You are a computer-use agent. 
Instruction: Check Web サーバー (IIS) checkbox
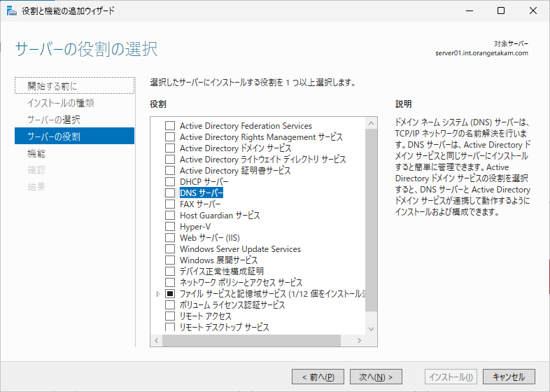[x=170, y=238]
